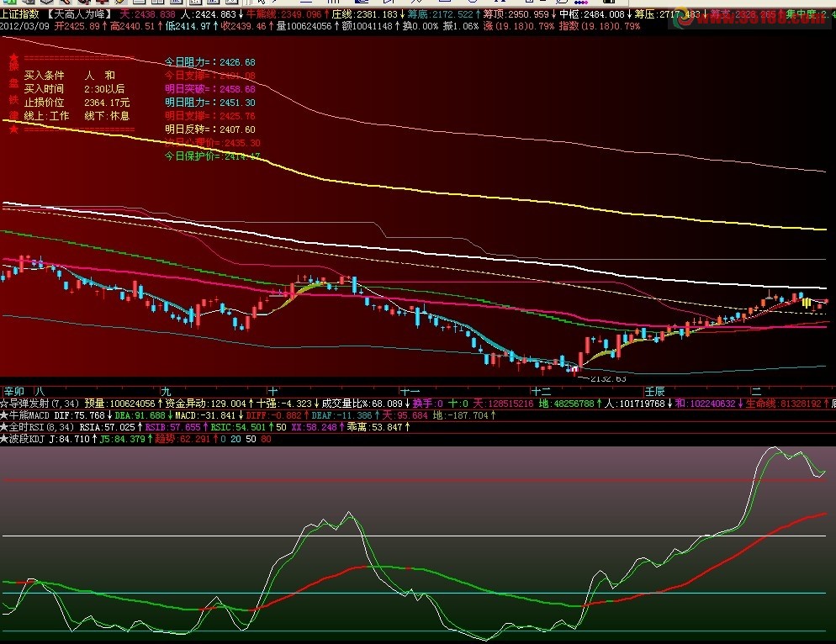Click the 止损价位 2364.17元 line

[x=74, y=103]
